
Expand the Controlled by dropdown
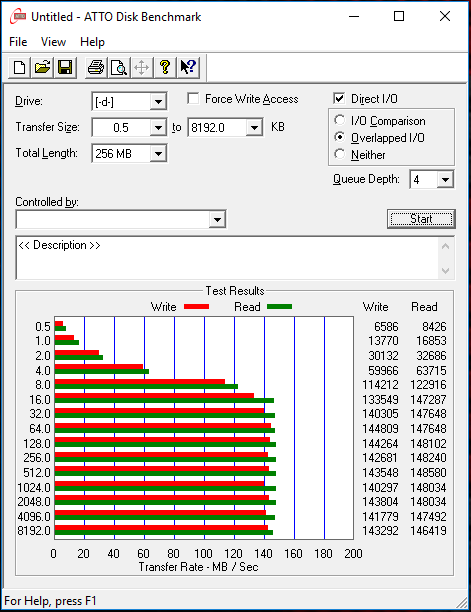tap(217, 219)
